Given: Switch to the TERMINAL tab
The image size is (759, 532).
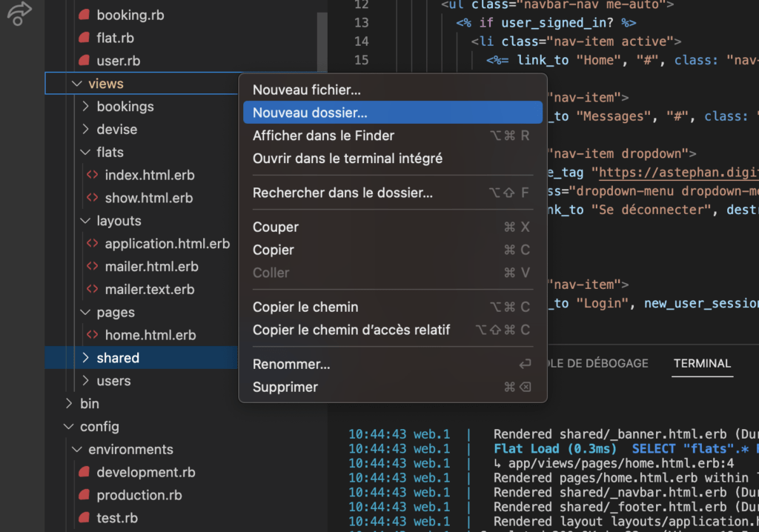Looking at the screenshot, I should pyautogui.click(x=701, y=363).
